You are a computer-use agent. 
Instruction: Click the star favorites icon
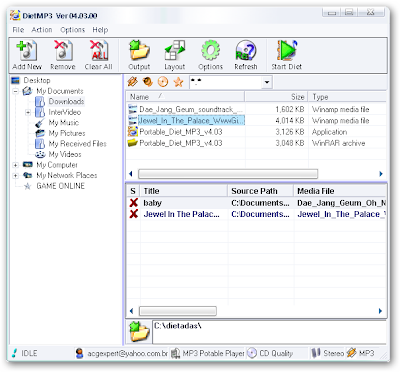coord(179,82)
